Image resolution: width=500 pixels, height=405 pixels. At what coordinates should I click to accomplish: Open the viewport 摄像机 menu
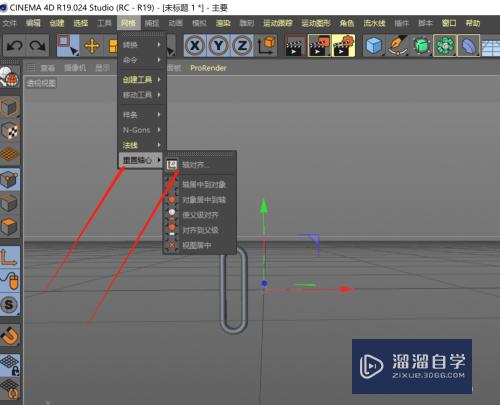pos(75,68)
